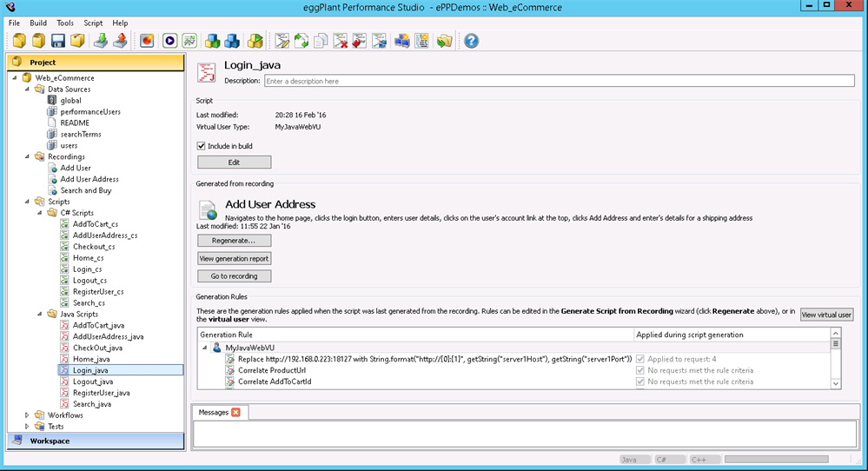Toggle the Correlate ProductUrl rule checkbox
This screenshot has height=471, width=868.
[641, 370]
